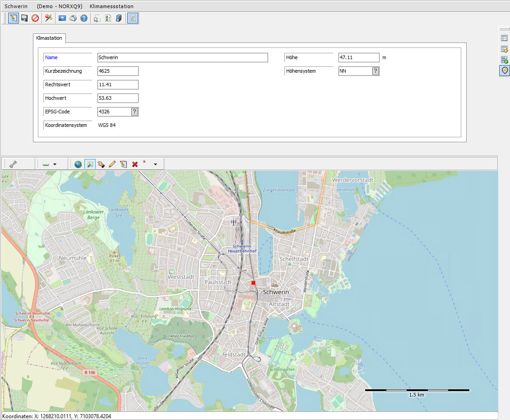The width and height of the screenshot is (510, 420).
Task: Click the Kurzbezeichnung field with 4625
Action: tap(118, 71)
